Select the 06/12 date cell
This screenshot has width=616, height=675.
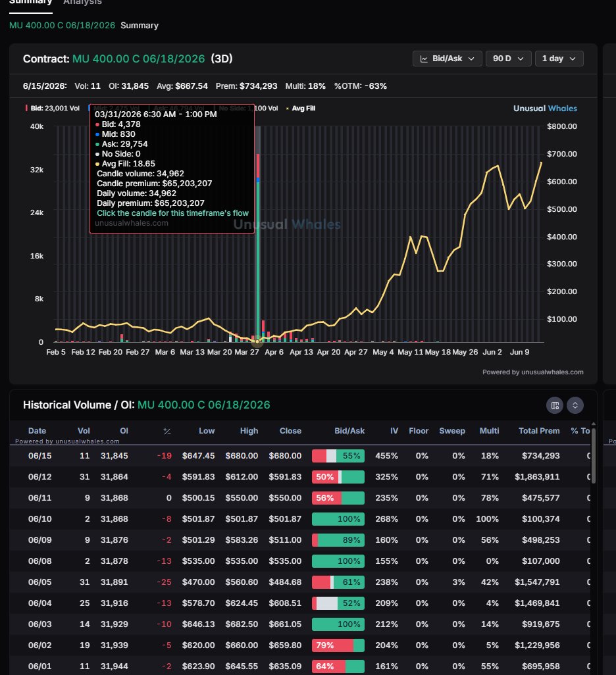pos(39,477)
